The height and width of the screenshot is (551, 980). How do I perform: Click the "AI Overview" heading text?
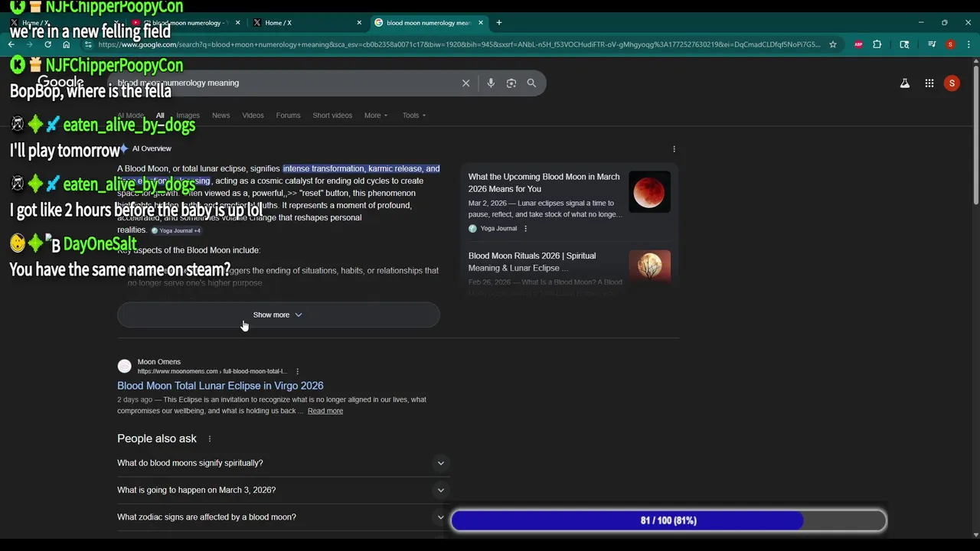[152, 148]
